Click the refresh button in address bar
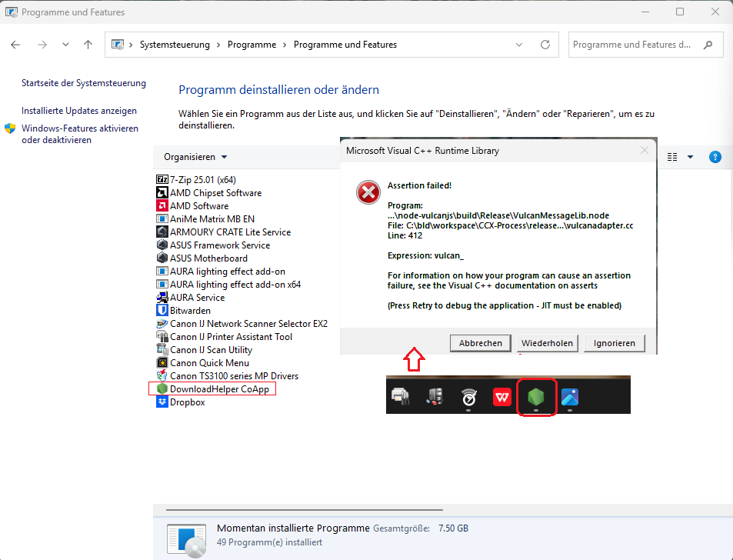The height and width of the screenshot is (560, 733). point(545,45)
